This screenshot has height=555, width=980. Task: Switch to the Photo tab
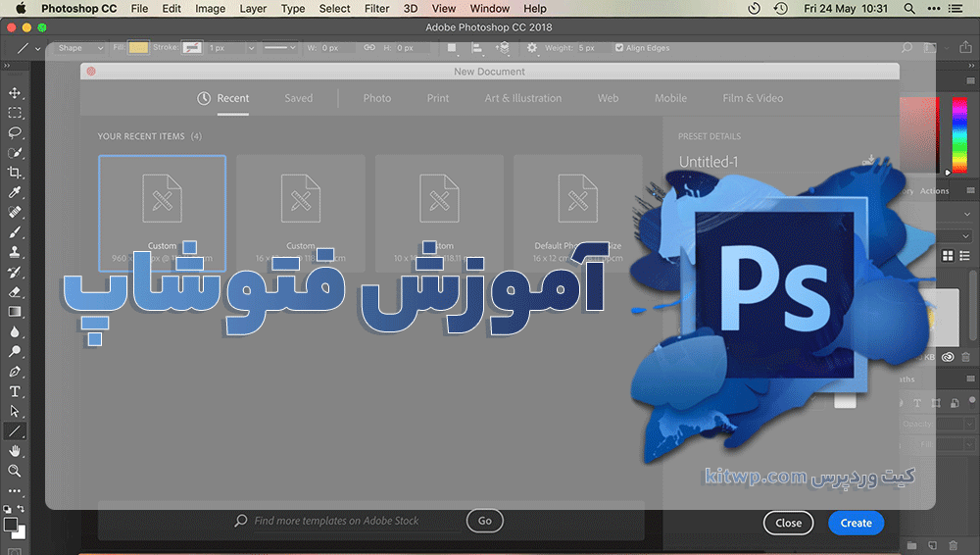coord(377,98)
